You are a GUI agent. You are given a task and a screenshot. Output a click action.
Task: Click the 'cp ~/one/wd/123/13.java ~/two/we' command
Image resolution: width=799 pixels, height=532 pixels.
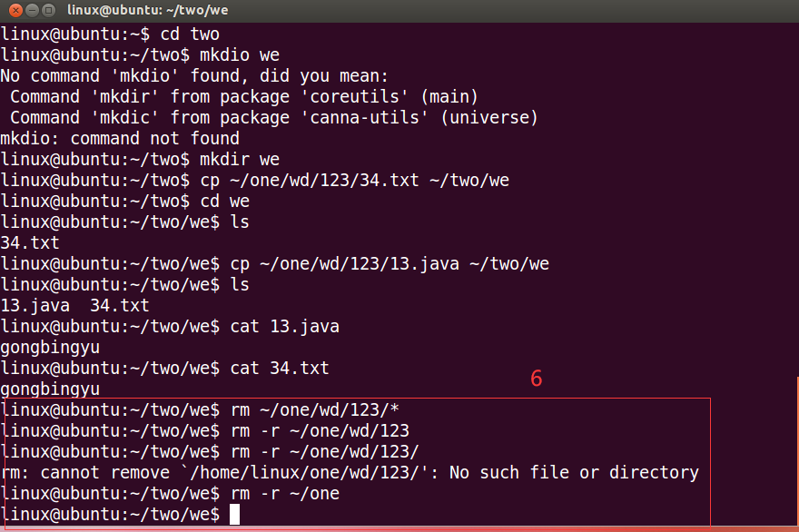[x=390, y=264]
